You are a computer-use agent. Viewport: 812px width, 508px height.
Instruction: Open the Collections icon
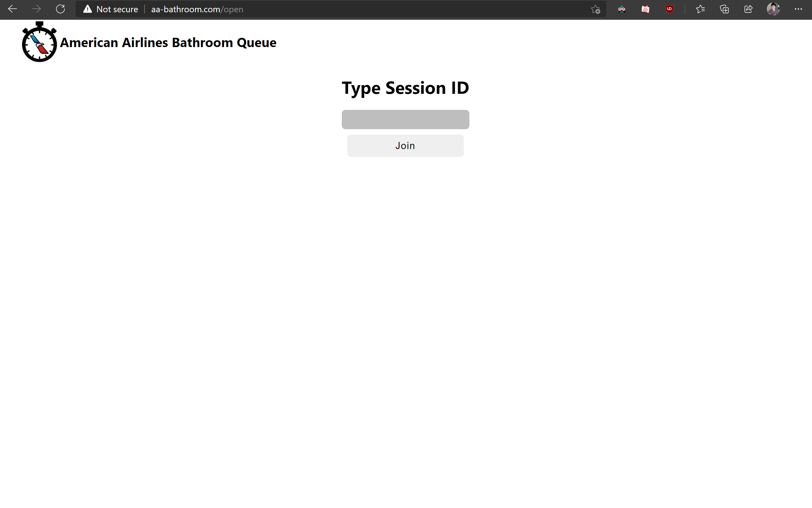pos(724,9)
